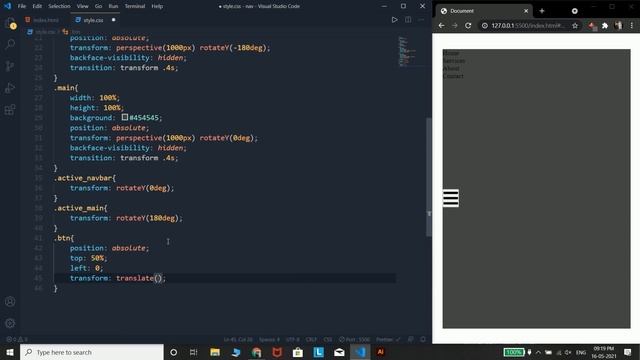Open editor More Actions ellipsis
The height and width of the screenshot is (360, 640).
click(421, 20)
